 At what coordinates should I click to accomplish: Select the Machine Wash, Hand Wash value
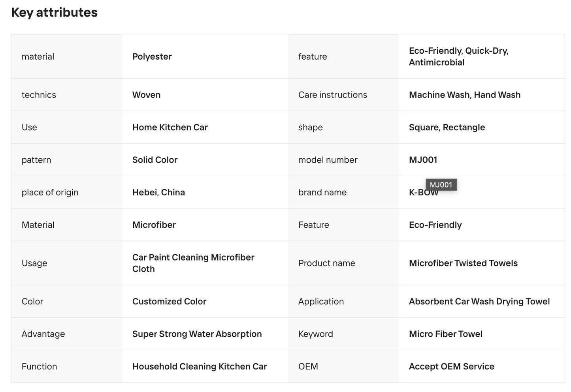point(465,95)
